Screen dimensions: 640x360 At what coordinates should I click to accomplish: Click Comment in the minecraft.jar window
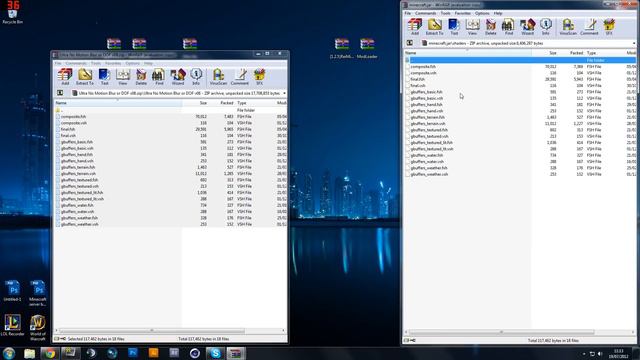tap(589, 27)
